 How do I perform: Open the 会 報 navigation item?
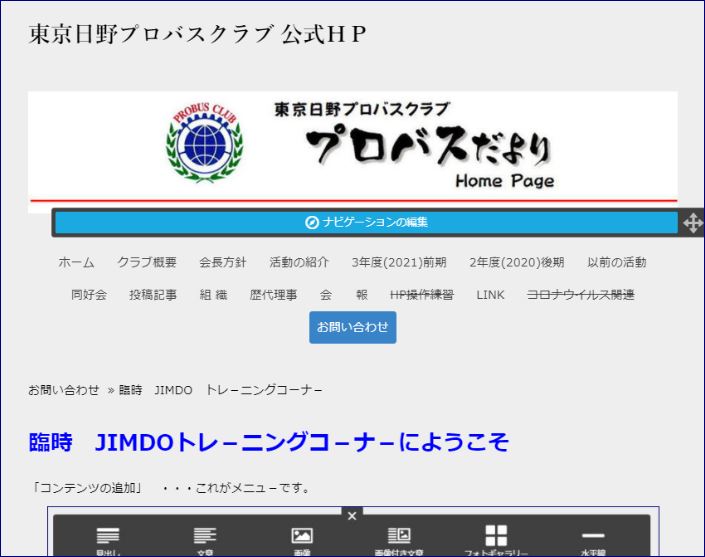(344, 295)
